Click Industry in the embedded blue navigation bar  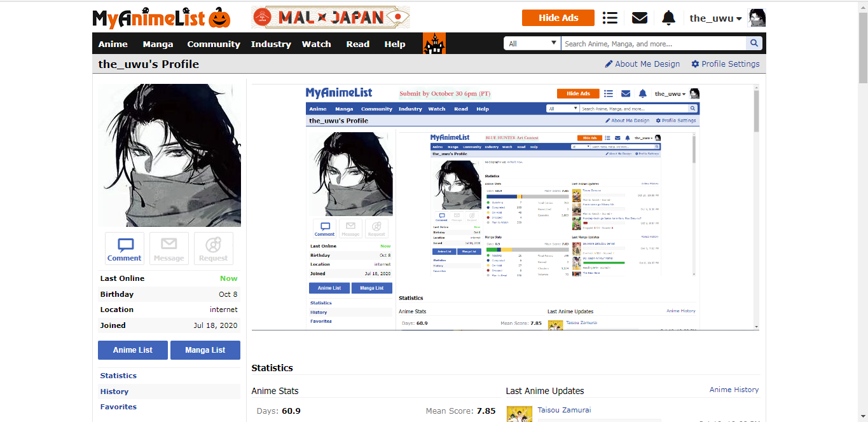[x=410, y=109]
